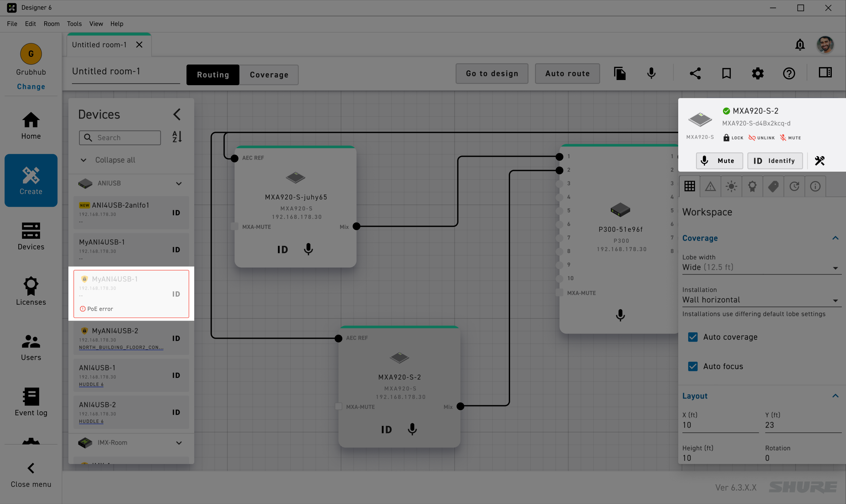Close the sidebar menu
This screenshot has height=504, width=846.
31,475
